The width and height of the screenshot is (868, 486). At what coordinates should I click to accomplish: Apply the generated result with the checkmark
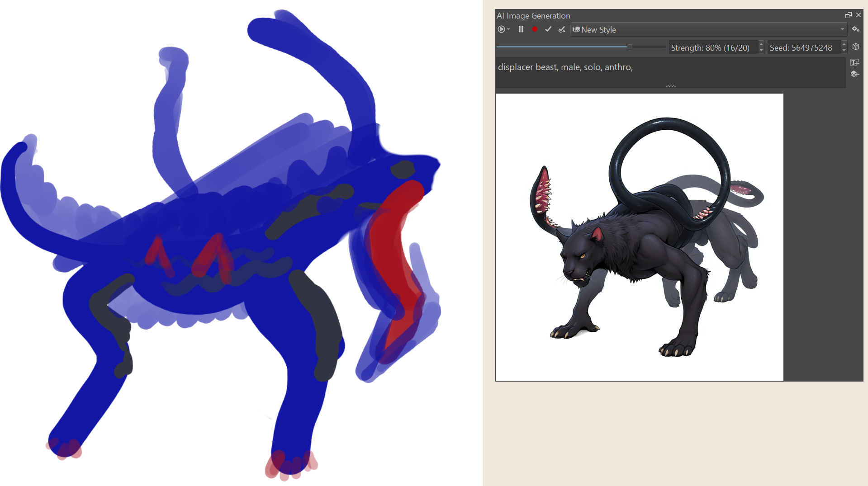click(548, 29)
